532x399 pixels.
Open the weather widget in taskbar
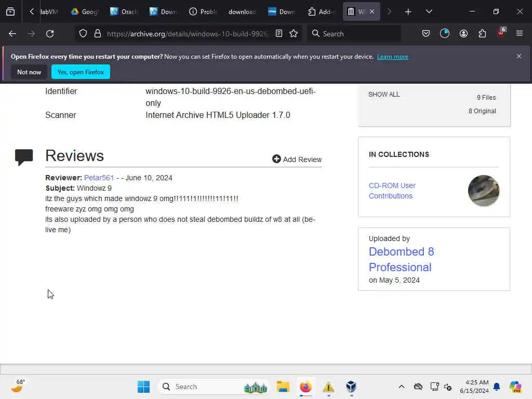18,386
